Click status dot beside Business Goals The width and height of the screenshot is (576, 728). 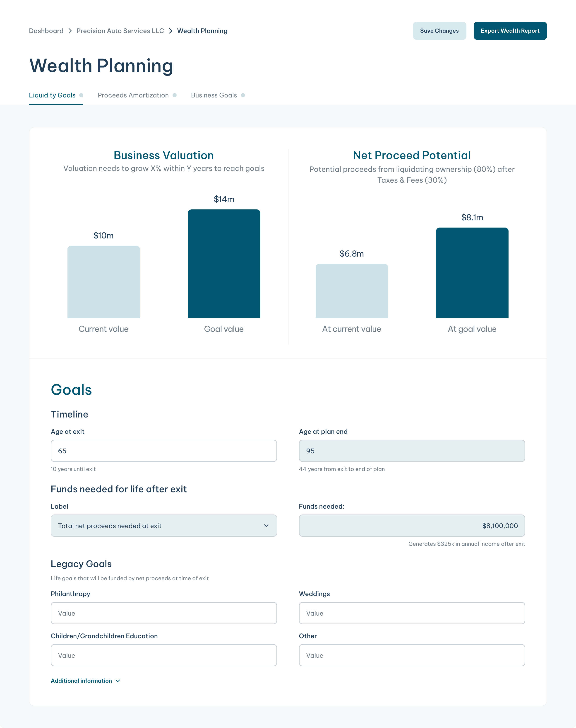[x=243, y=95]
